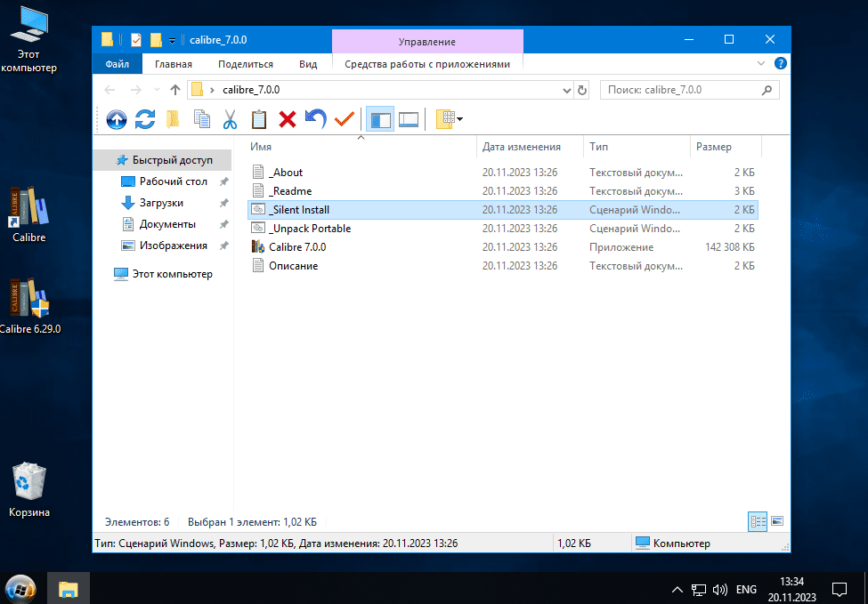Click the volume speaker tray icon
The width and height of the screenshot is (868, 604).
click(720, 589)
